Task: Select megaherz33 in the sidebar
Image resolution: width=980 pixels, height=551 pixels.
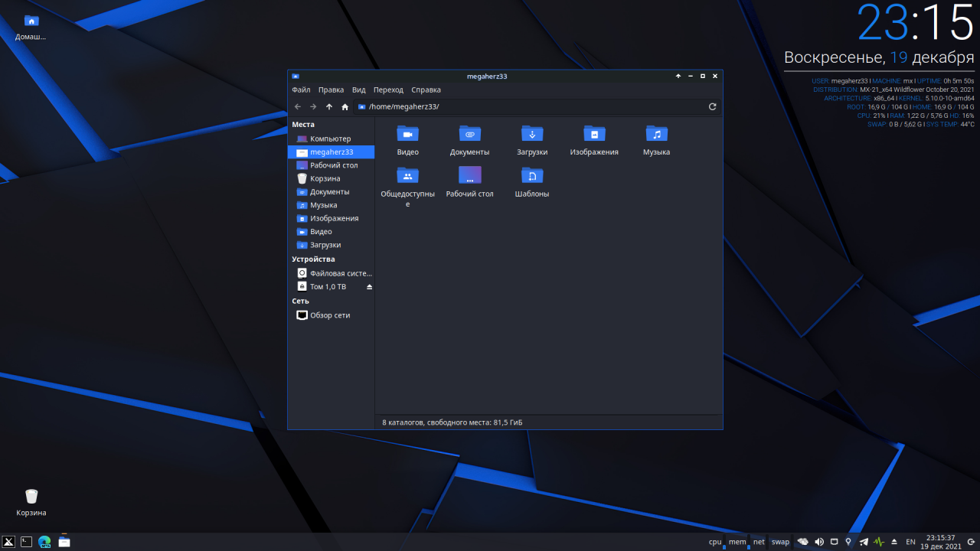Action: [x=331, y=152]
